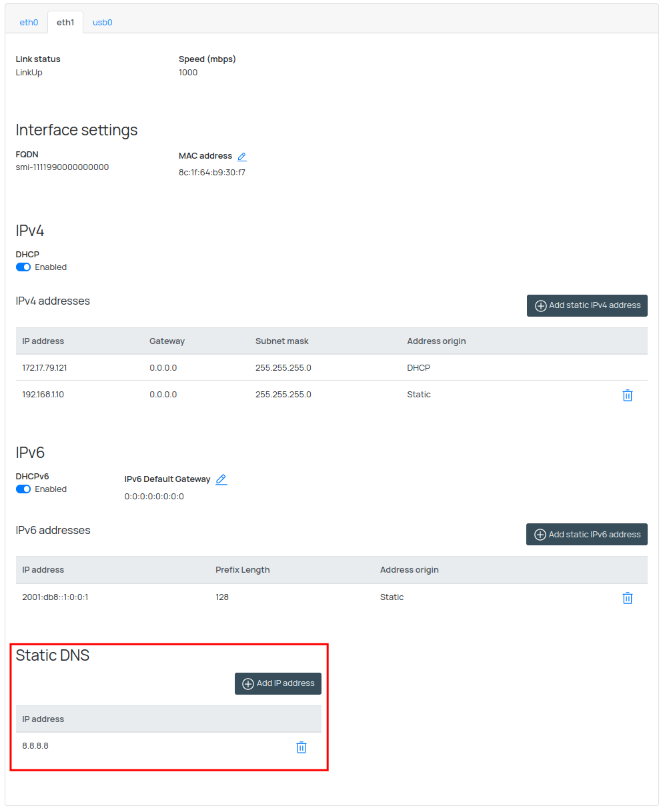Disable the IPv4 DHCP toggle
Image resolution: width=665 pixels, height=812 pixels.
point(23,267)
